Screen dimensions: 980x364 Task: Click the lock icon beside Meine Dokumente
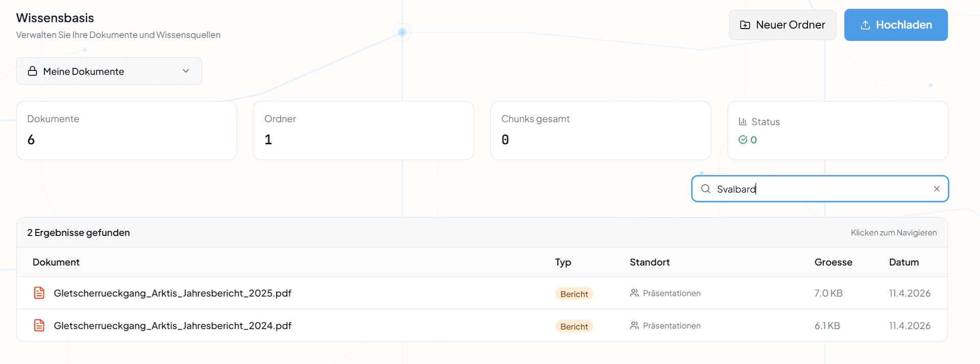pyautogui.click(x=32, y=71)
